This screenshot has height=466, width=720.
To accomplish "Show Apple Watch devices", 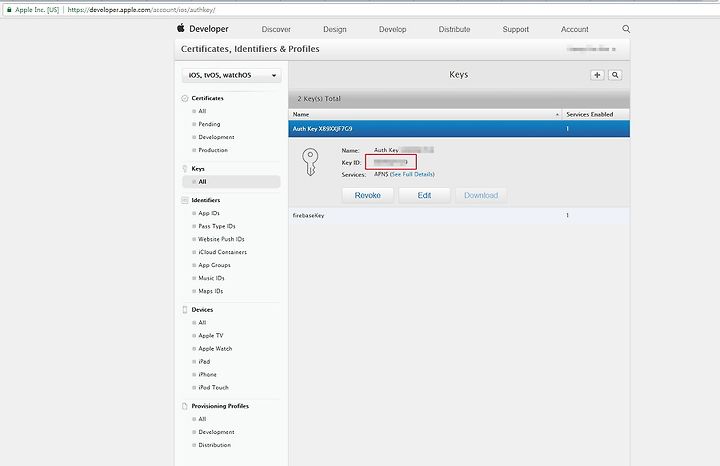I will point(215,348).
